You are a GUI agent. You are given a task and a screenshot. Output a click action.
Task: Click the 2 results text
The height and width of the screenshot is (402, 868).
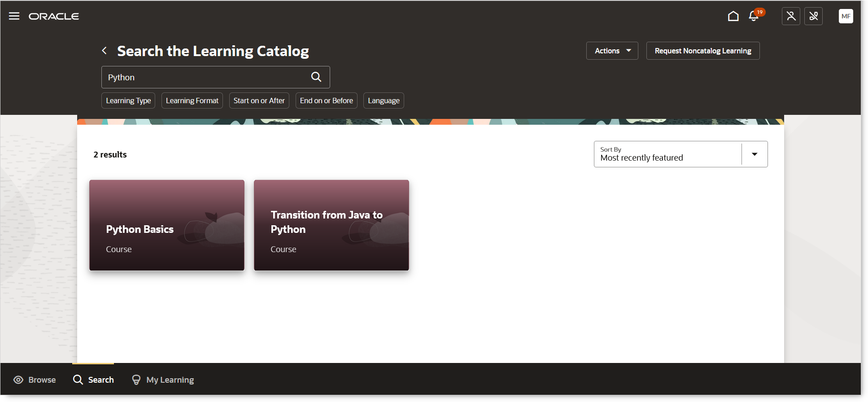pyautogui.click(x=110, y=155)
